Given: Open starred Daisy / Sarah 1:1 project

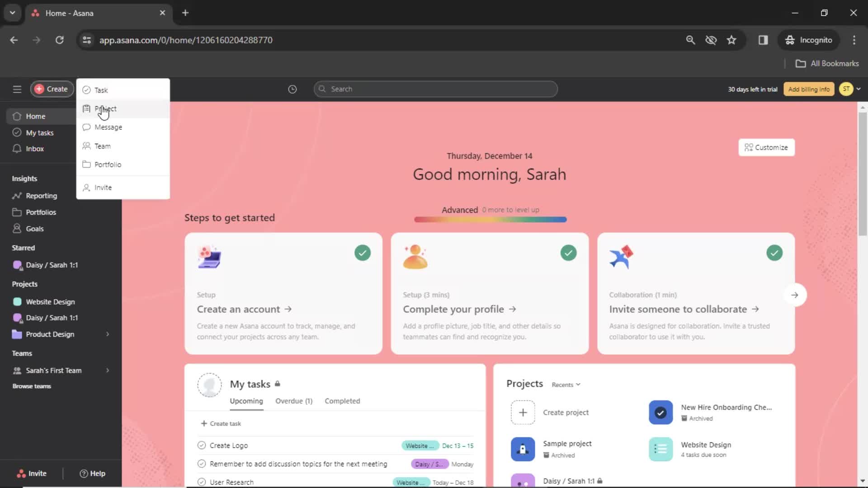Looking at the screenshot, I should coord(52,265).
